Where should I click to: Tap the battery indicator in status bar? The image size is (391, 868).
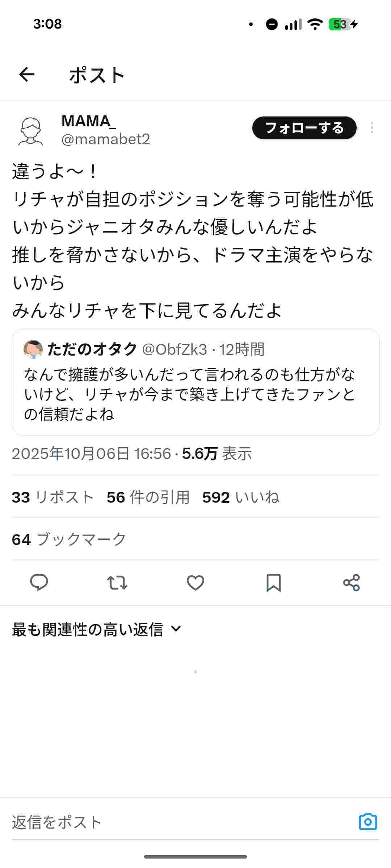coord(340,24)
